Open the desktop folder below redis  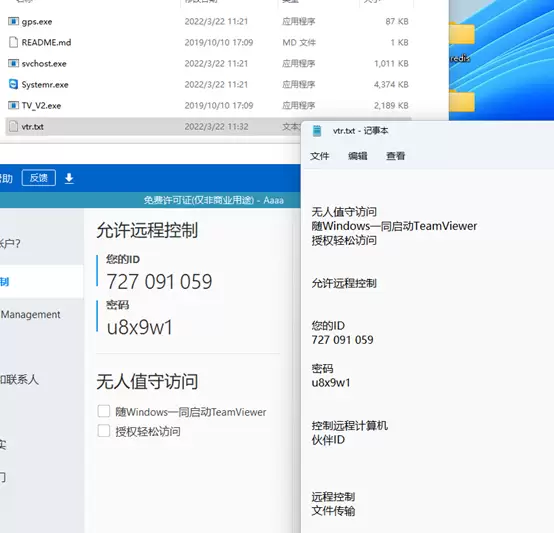click(461, 102)
